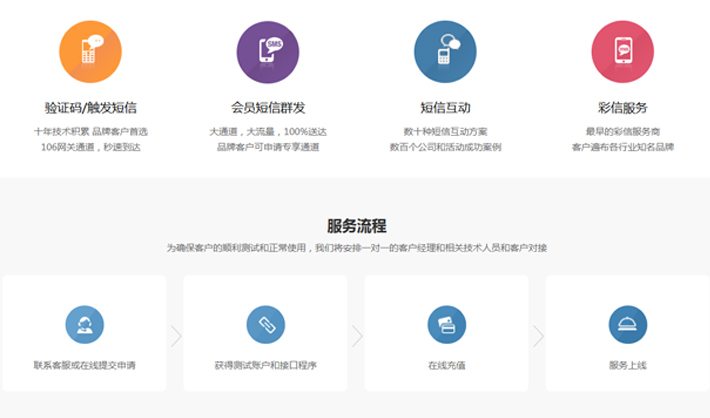710x418 pixels.
Task: Select the 在线充值 label
Action: 447,365
